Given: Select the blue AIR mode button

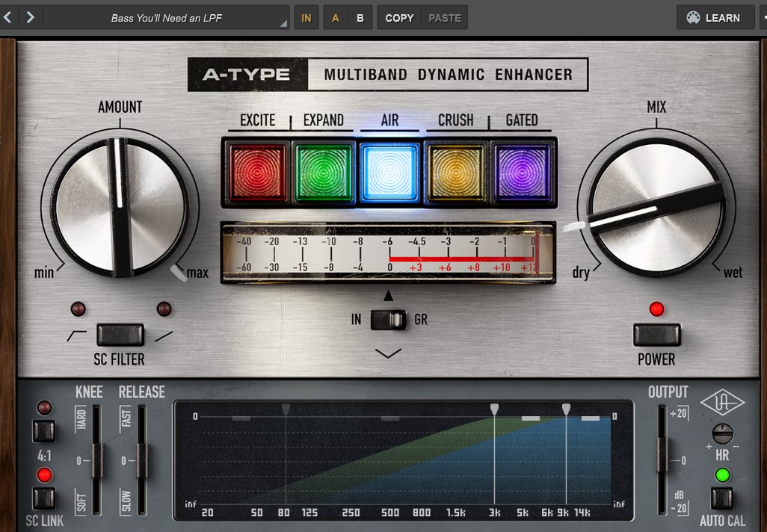Looking at the screenshot, I should pyautogui.click(x=389, y=173).
